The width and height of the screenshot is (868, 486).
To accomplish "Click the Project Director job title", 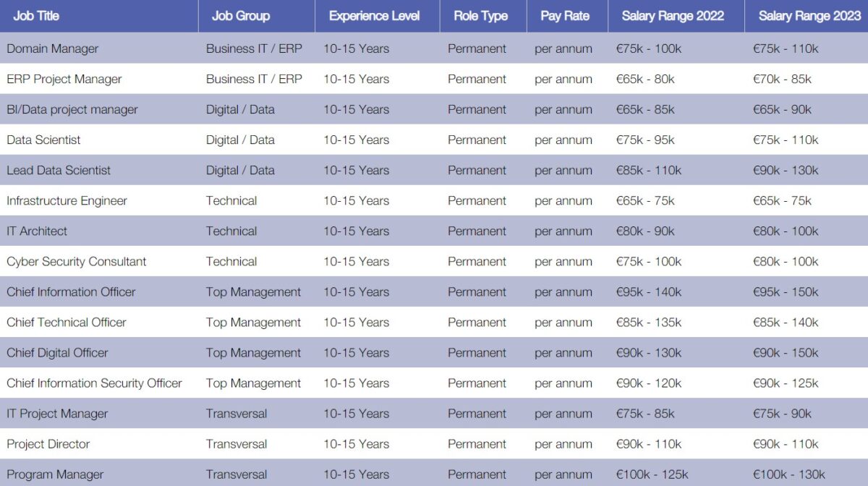I will coord(48,443).
